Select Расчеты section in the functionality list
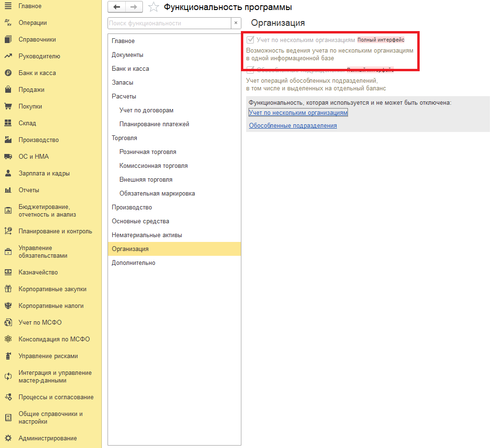This screenshot has width=499, height=448. tap(124, 97)
